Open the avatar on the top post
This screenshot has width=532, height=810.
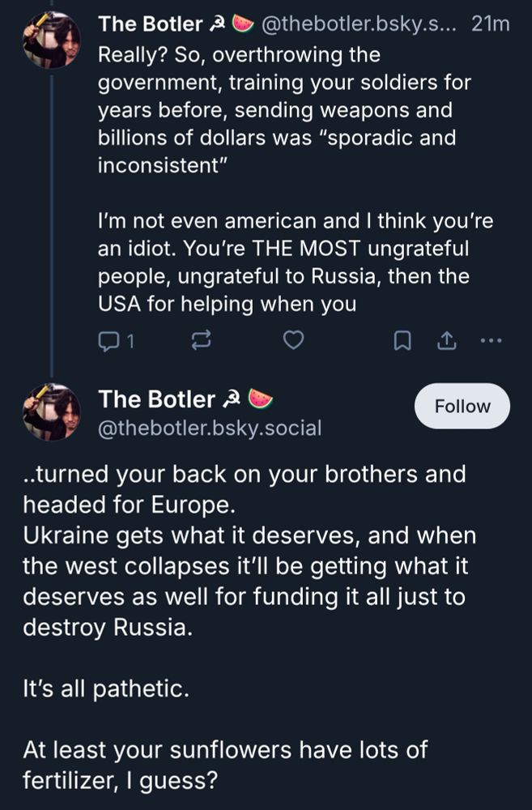51,40
